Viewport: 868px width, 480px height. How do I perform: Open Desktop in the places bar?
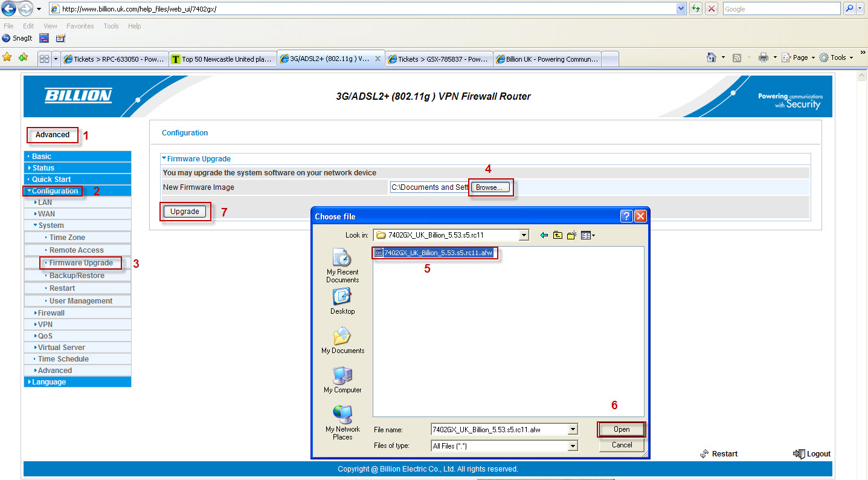(342, 301)
